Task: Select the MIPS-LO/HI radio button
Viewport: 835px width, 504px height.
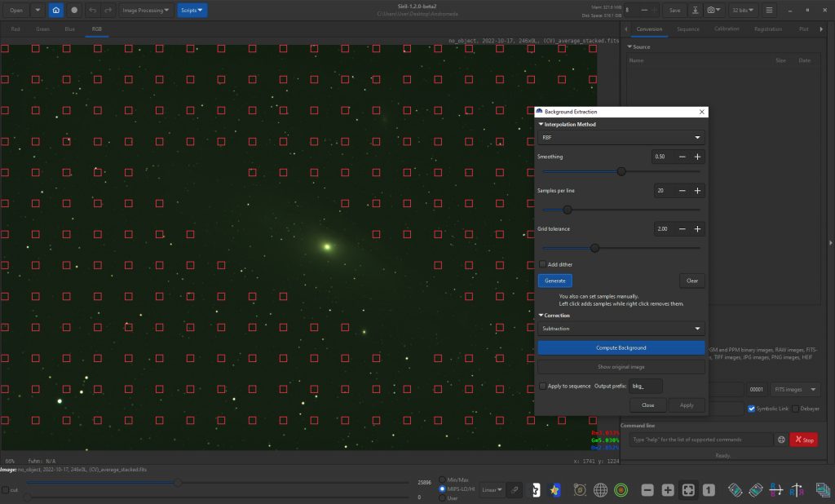Action: click(442, 489)
